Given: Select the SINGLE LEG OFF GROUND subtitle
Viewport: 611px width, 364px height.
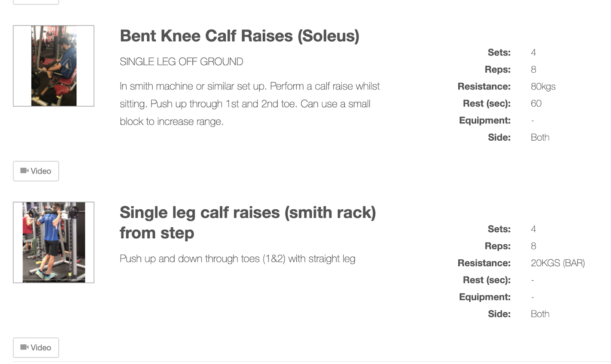Looking at the screenshot, I should point(181,61).
